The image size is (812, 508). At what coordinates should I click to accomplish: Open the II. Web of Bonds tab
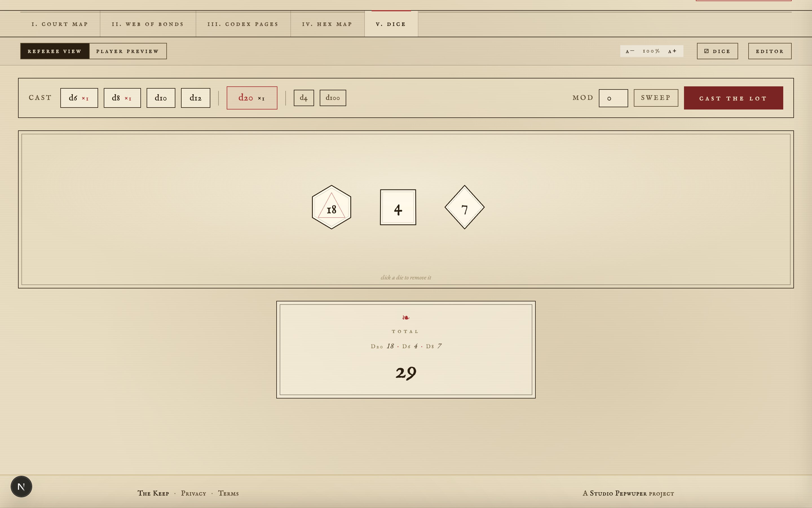(148, 24)
